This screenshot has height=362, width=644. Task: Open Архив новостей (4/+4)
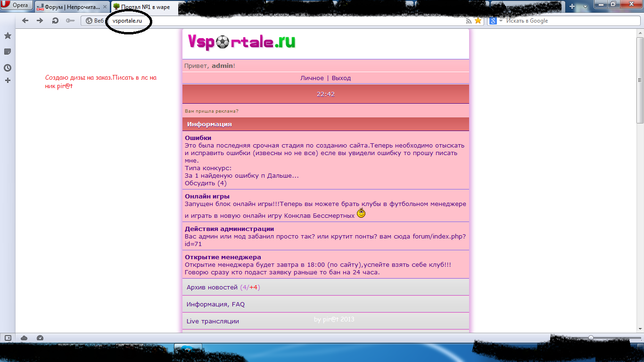326,287
